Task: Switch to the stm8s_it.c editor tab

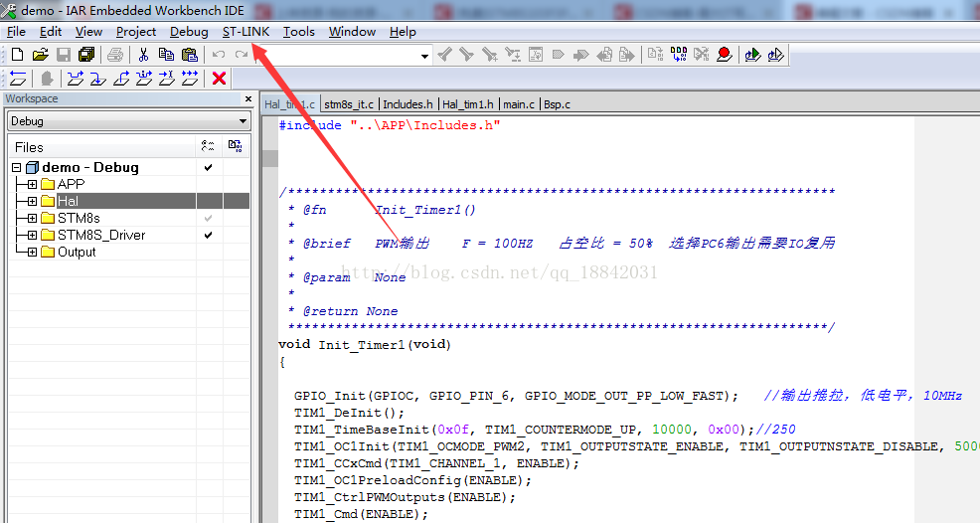Action: tap(349, 104)
